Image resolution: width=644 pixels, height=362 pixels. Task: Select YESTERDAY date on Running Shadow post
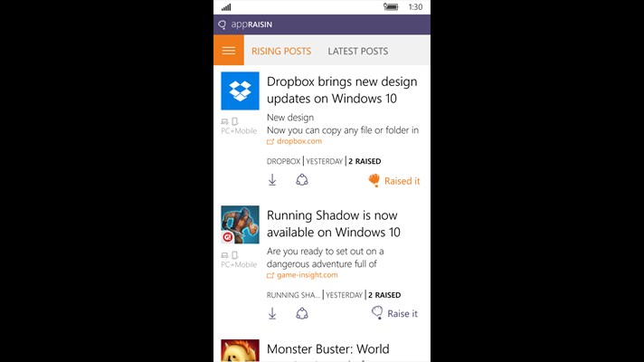click(345, 295)
